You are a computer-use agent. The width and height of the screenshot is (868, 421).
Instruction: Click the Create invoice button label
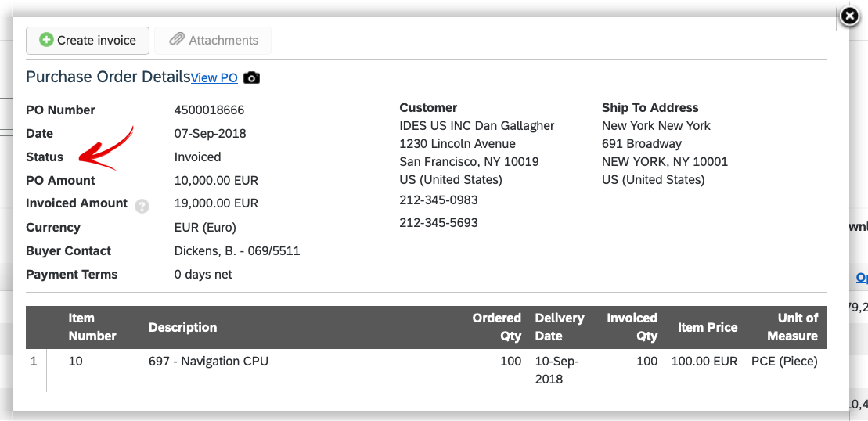point(96,41)
